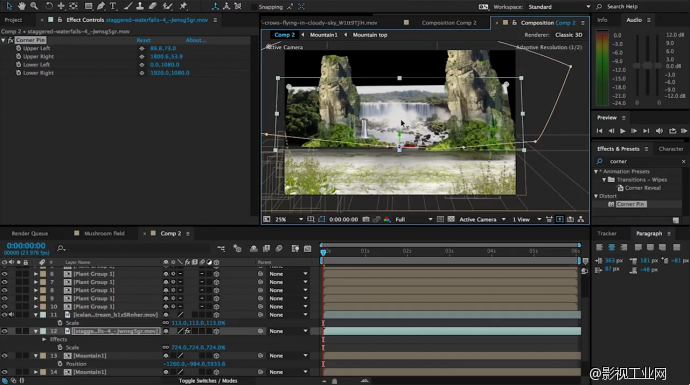Expand layer 6 Plant Group 1

pos(36,274)
